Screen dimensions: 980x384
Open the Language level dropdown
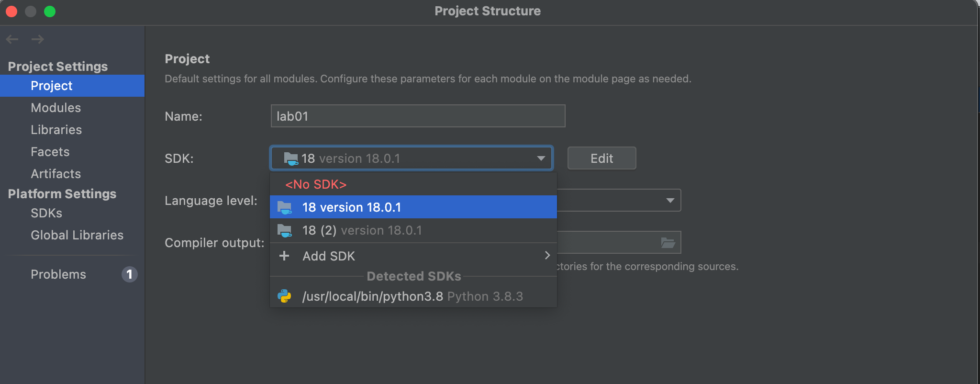pyautogui.click(x=670, y=201)
